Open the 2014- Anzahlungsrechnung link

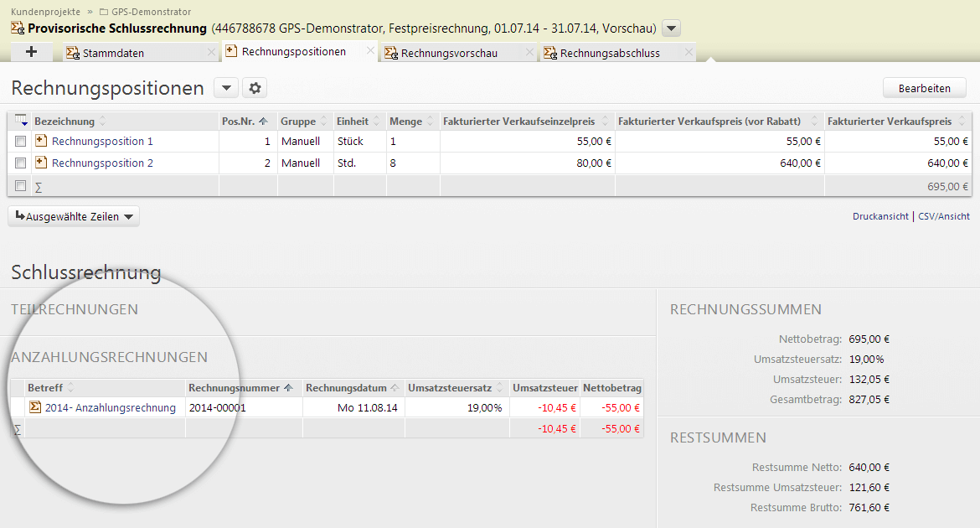110,408
